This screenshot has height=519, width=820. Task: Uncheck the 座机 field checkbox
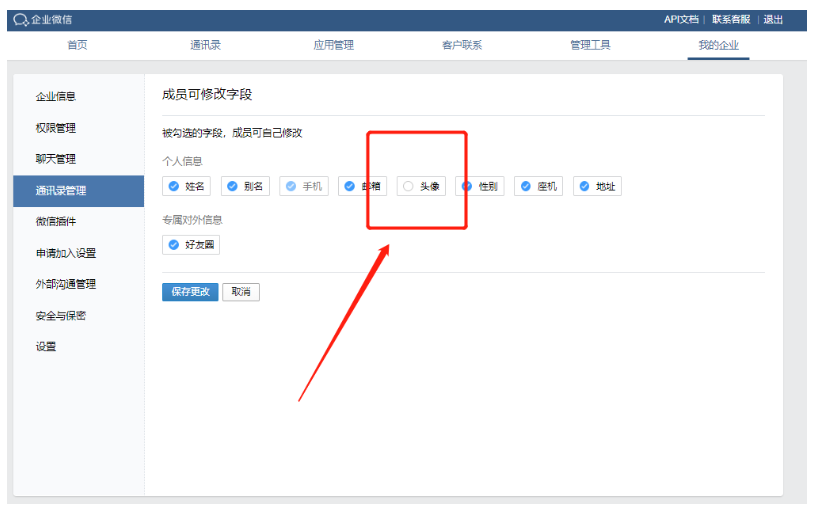526,186
